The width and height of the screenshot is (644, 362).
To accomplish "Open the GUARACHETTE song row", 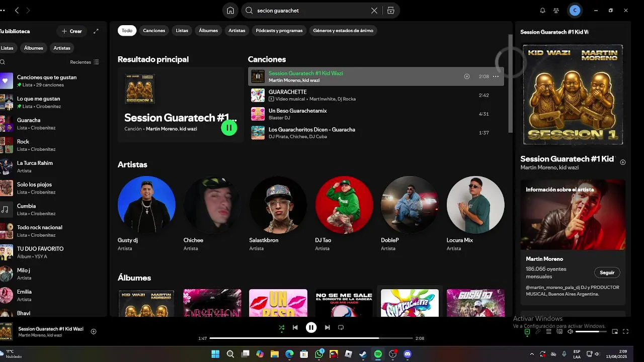I will click(x=376, y=95).
